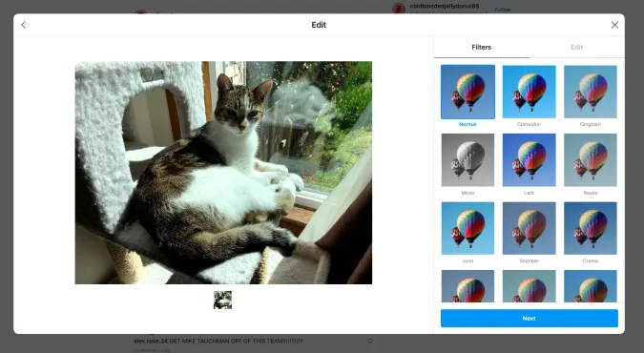Image resolution: width=644 pixels, height=353 pixels.
Task: Select the small cat photo thumbnail below preview
Action: [222, 300]
